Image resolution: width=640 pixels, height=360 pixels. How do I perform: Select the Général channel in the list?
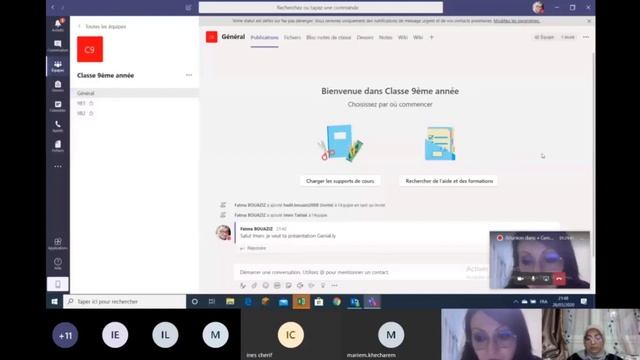(134, 93)
